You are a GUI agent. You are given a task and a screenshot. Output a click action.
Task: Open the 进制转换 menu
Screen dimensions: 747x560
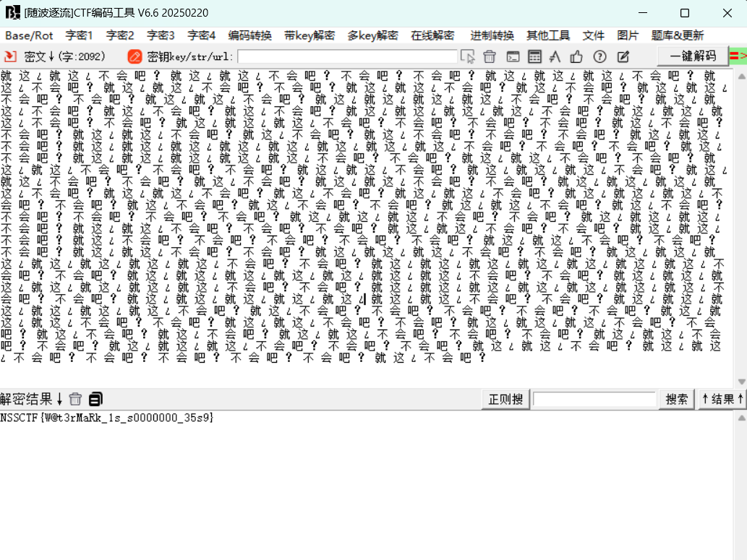(x=492, y=35)
